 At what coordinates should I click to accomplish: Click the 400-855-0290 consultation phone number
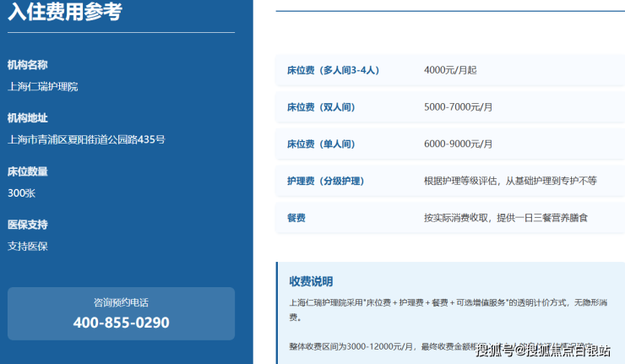point(121,322)
